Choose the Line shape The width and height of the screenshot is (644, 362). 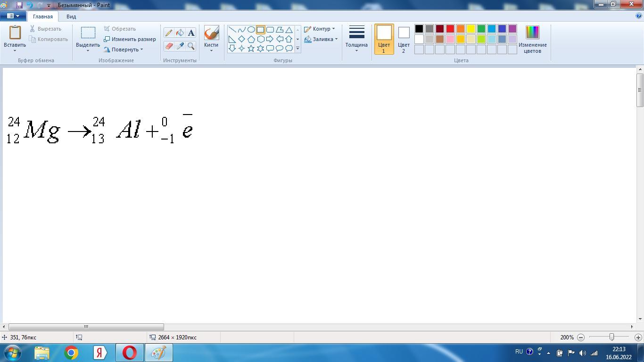pos(232,30)
